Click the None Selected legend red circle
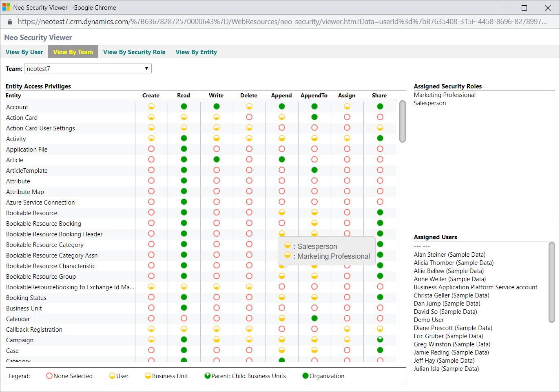 [x=49, y=376]
